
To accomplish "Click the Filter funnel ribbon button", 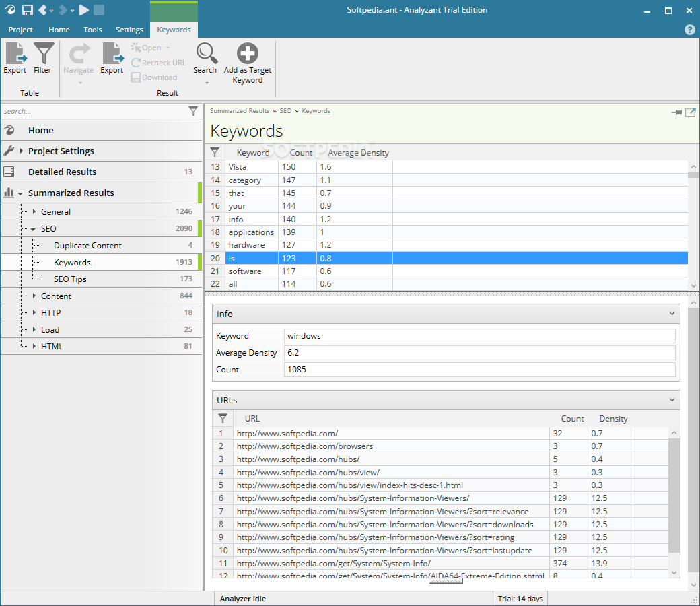I will point(43,59).
